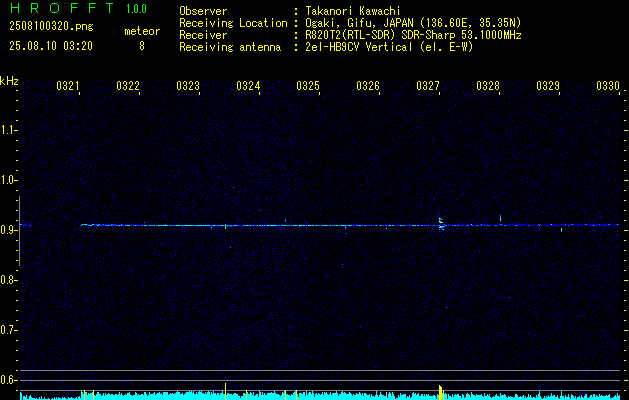
Task: Click the kHz axis unit label
Action: pyautogui.click(x=9, y=81)
